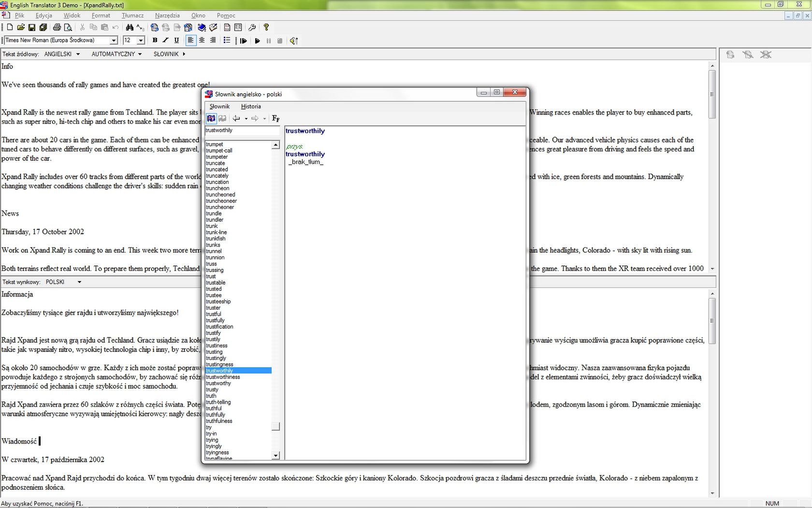Open the Edycja menu
Image resolution: width=812 pixels, height=508 pixels.
pos(43,15)
